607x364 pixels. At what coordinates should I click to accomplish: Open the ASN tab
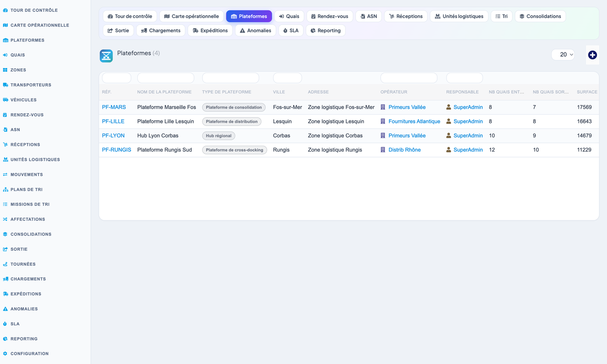pyautogui.click(x=369, y=16)
